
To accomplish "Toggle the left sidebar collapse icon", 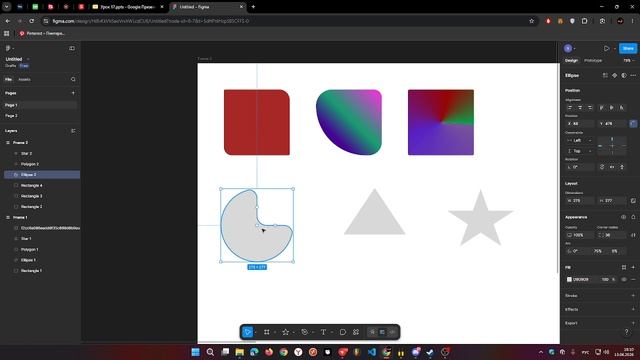I will coord(72,48).
